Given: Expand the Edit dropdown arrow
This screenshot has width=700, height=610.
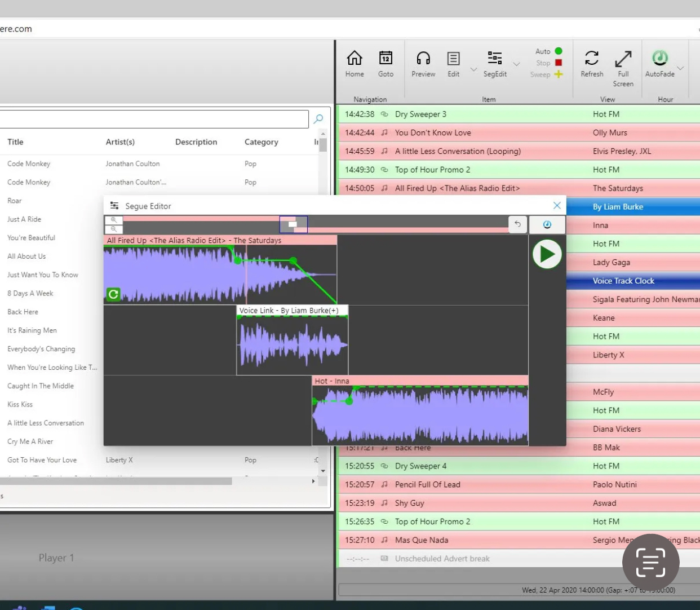Looking at the screenshot, I should [x=473, y=69].
